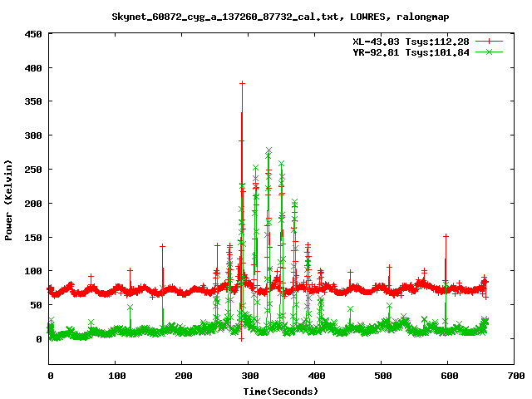Click the 100 tick label on the x-axis
The height and width of the screenshot is (399, 532).
(x=116, y=376)
